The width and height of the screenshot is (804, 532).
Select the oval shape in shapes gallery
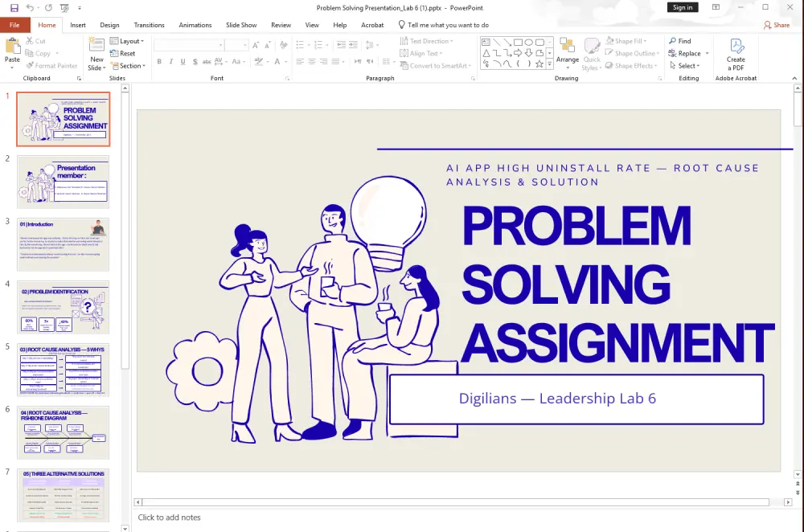[529, 43]
